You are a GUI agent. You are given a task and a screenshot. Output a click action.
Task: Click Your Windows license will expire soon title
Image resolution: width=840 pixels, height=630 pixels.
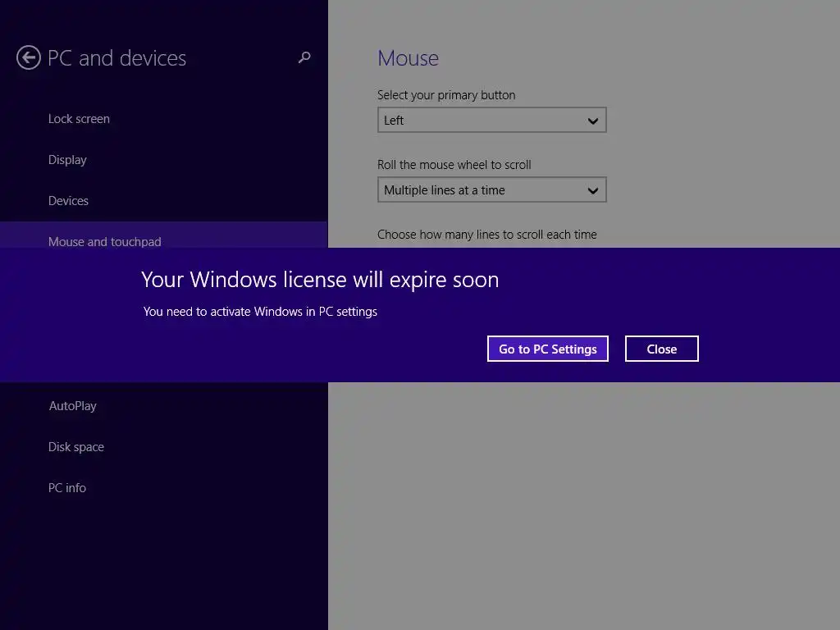click(320, 280)
